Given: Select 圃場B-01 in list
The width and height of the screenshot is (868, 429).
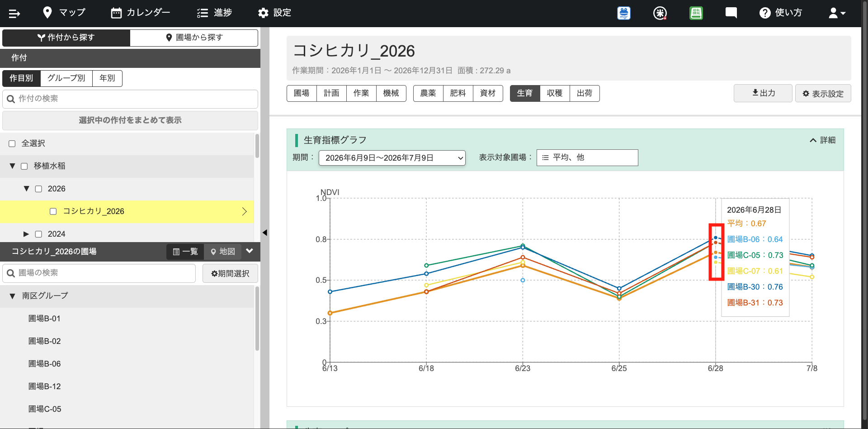Looking at the screenshot, I should (x=44, y=319).
